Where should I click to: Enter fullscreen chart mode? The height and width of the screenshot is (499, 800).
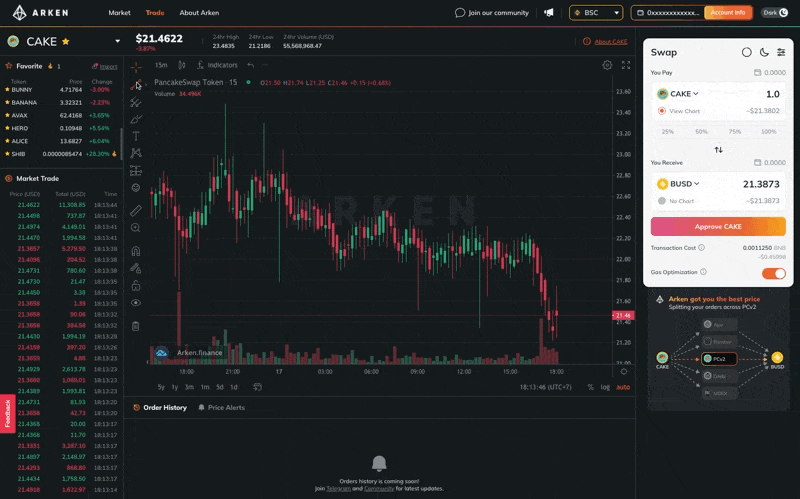(626, 65)
